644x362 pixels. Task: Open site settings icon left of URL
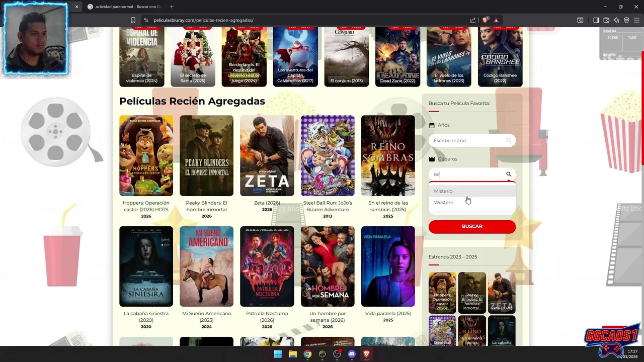(146, 20)
